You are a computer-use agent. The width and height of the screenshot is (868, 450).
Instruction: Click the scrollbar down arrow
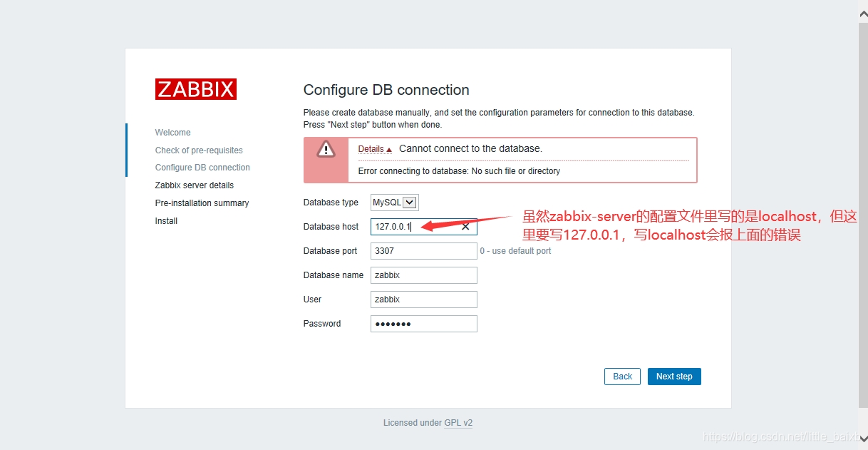pyautogui.click(x=863, y=439)
